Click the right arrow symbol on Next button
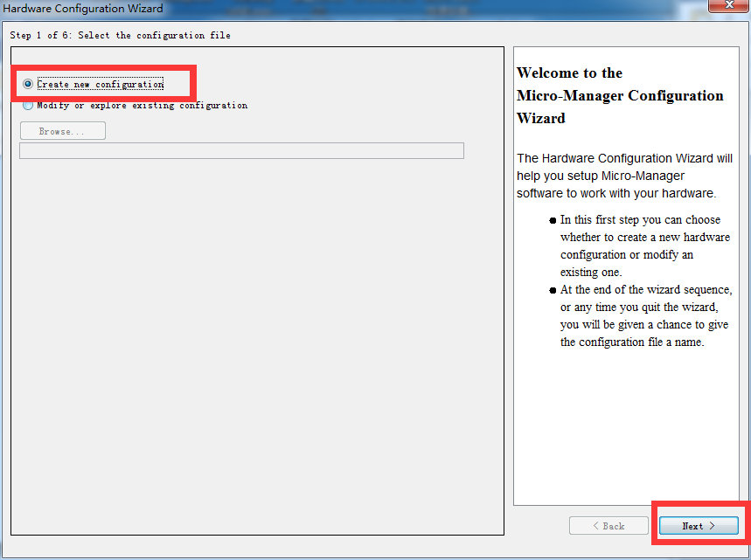The width and height of the screenshot is (751, 560). coord(712,526)
